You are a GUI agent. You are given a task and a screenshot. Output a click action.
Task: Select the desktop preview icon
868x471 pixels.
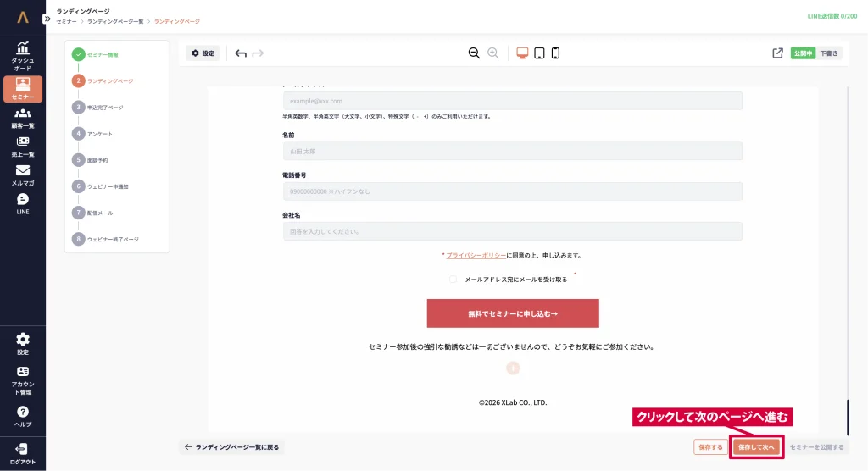(x=522, y=53)
